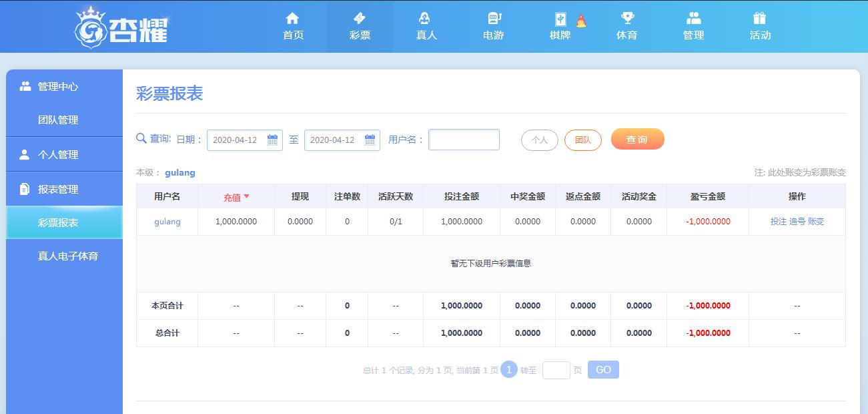The width and height of the screenshot is (868, 414).
Task: Click the home icon in top navigation
Action: pyautogui.click(x=292, y=19)
